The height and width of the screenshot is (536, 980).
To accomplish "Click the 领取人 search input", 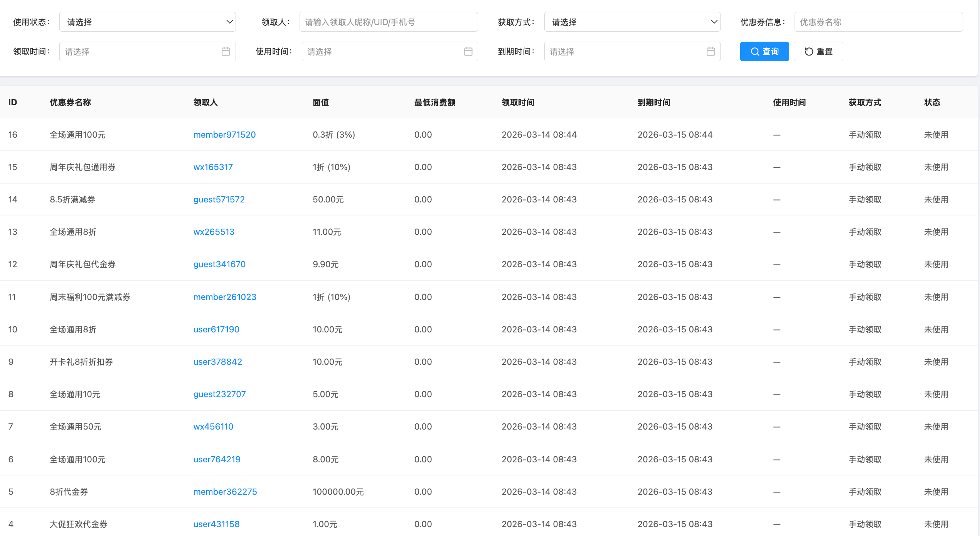I will pos(389,22).
